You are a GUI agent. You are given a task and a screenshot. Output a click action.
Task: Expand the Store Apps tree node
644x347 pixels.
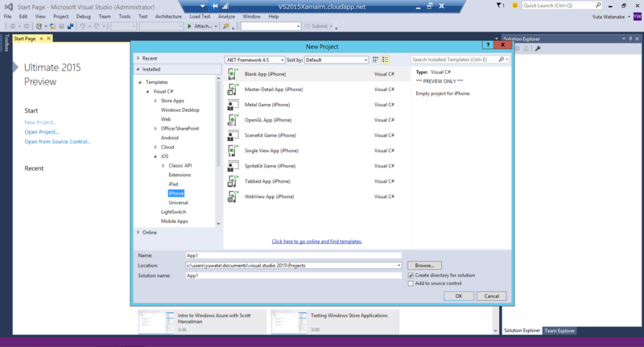(x=155, y=101)
